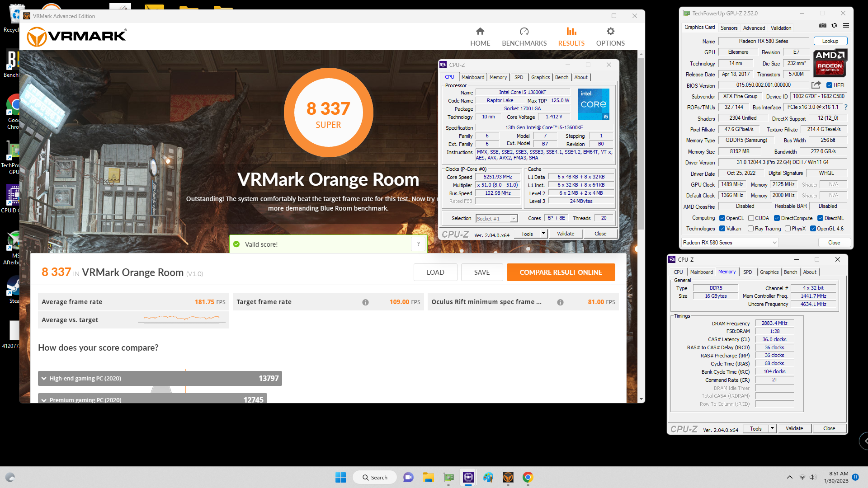Click GPU-Z screenshot camera icon
868x488 pixels.
[x=823, y=26]
